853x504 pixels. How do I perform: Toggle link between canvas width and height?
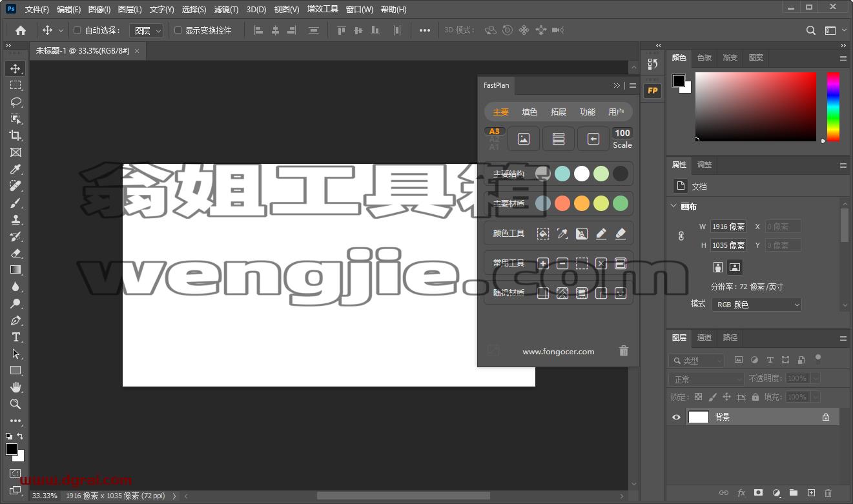[x=681, y=236]
